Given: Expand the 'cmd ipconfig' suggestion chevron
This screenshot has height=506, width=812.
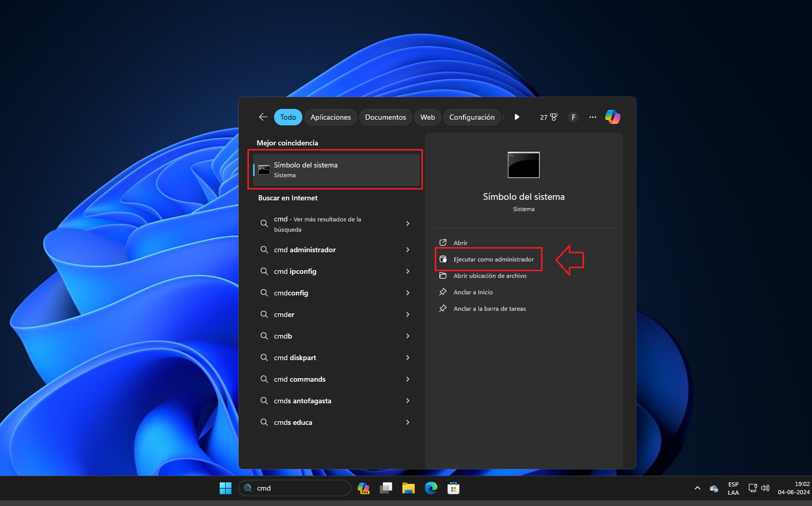Looking at the screenshot, I should (x=408, y=271).
